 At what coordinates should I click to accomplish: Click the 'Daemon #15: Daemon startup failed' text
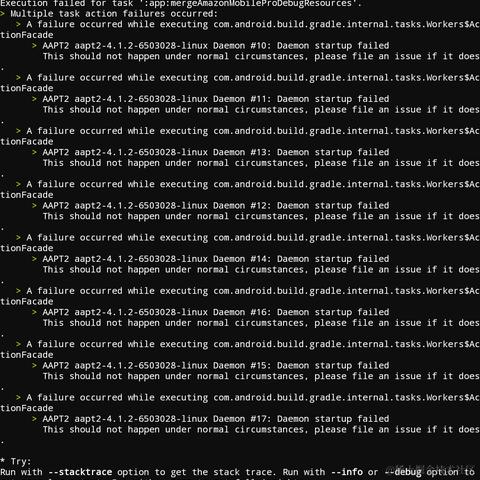point(301,366)
